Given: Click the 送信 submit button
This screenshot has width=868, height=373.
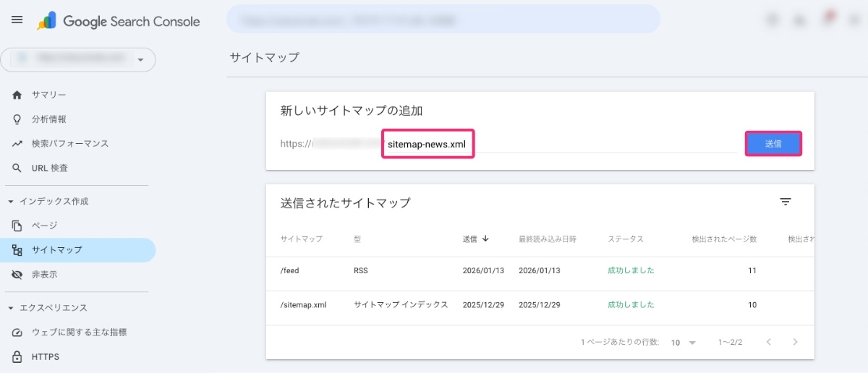Looking at the screenshot, I should (x=773, y=144).
